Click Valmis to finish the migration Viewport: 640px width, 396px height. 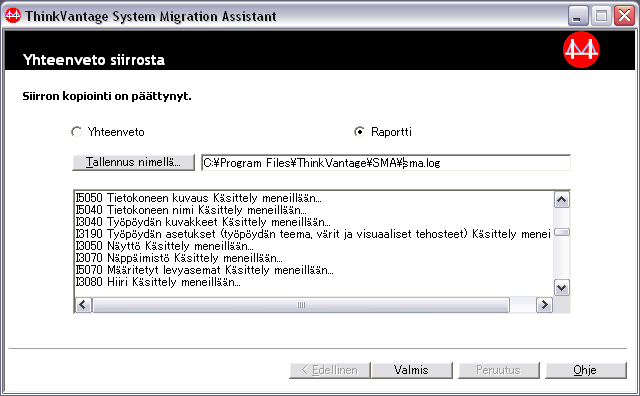pos(411,370)
